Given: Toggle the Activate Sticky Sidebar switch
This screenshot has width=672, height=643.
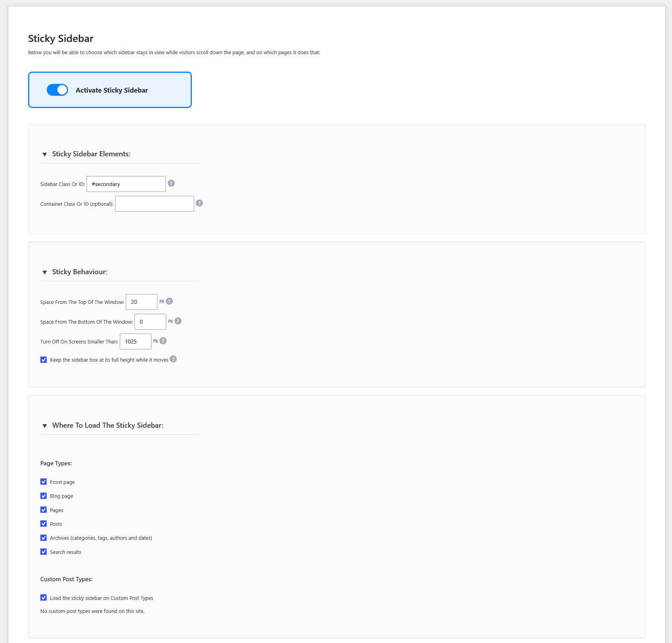Looking at the screenshot, I should pyautogui.click(x=57, y=90).
